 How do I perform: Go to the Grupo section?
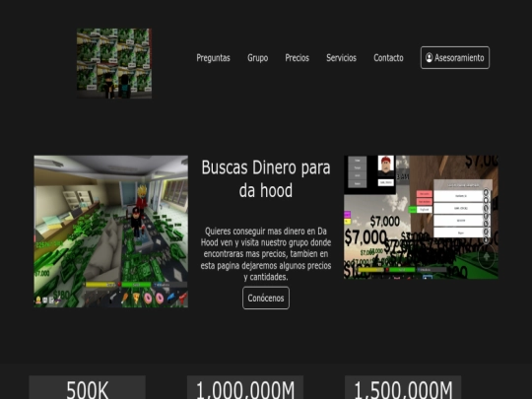257,58
